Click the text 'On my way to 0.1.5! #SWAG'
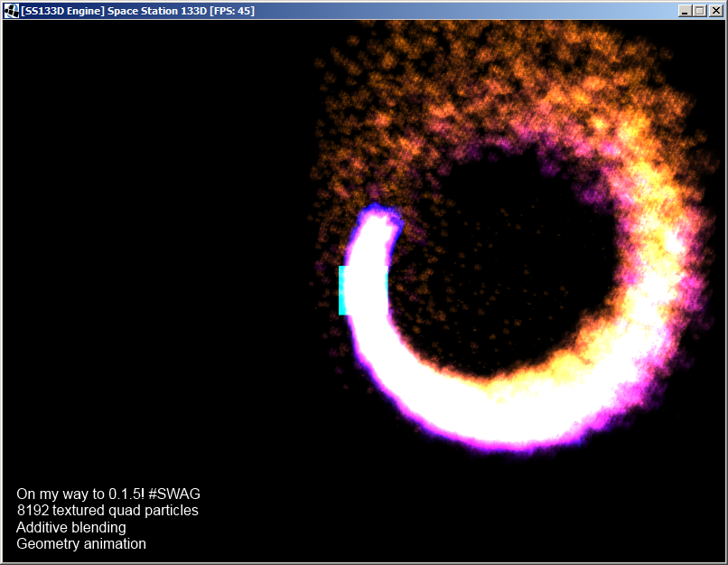The height and width of the screenshot is (565, 728). 108,494
